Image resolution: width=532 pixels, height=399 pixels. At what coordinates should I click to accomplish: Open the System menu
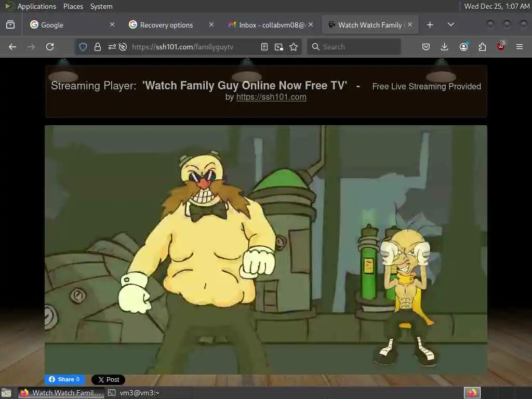(101, 6)
